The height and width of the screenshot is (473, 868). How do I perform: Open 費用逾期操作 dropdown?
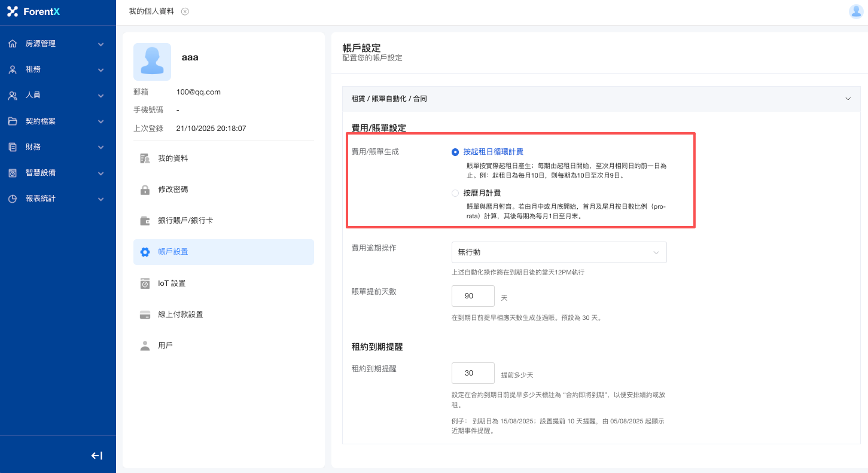[x=559, y=252]
